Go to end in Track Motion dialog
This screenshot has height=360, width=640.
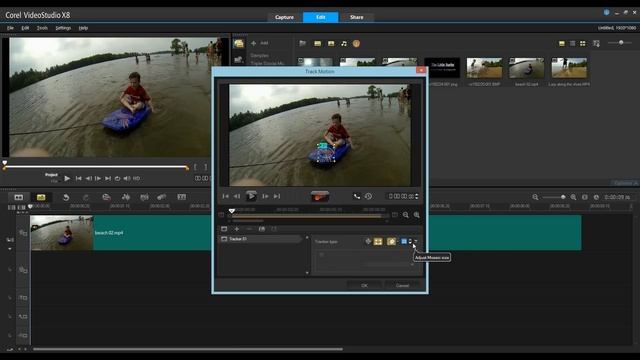point(277,196)
